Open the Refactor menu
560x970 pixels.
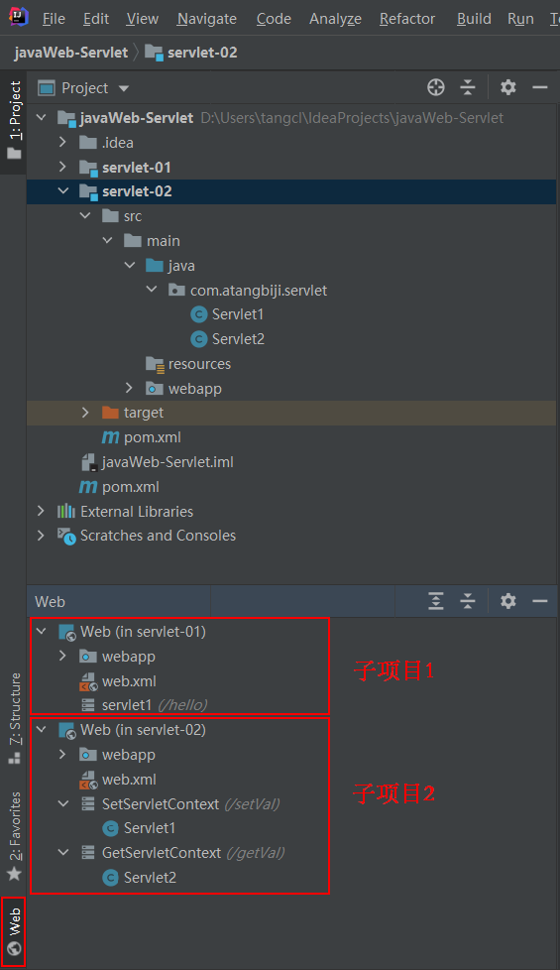(x=406, y=19)
